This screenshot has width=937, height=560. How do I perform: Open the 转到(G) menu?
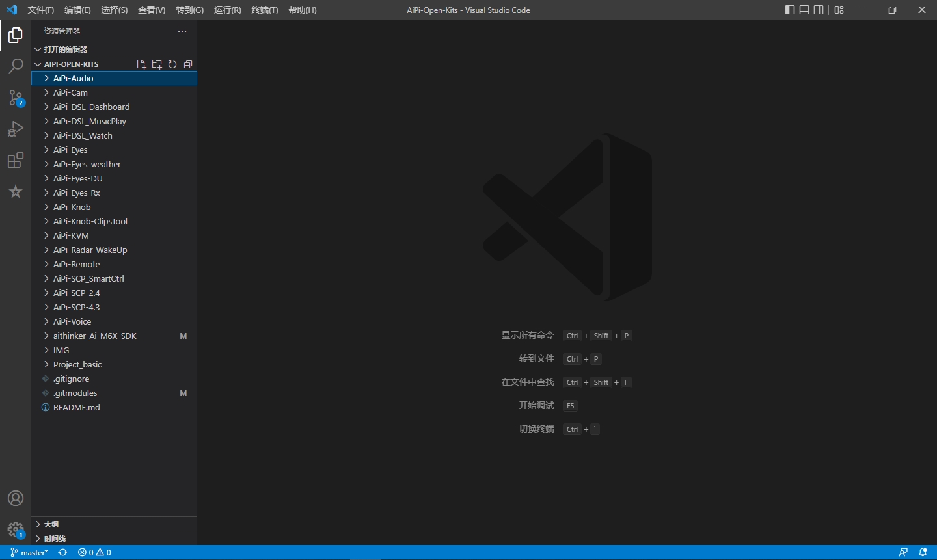189,10
